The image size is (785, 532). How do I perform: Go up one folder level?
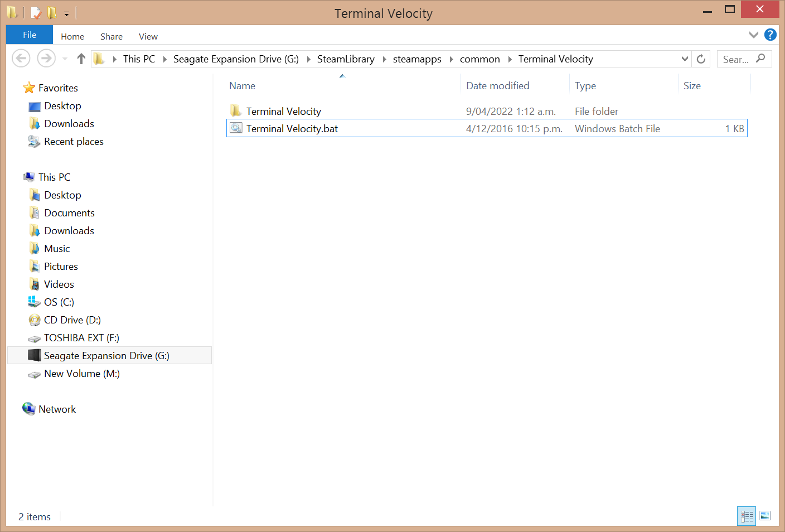(x=81, y=59)
